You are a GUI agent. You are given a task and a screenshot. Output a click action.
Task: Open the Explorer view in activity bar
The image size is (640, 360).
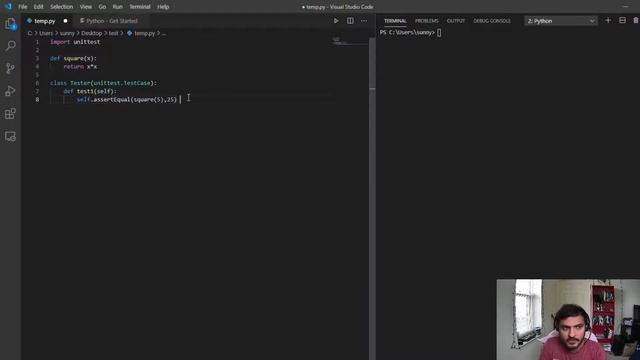(x=11, y=24)
